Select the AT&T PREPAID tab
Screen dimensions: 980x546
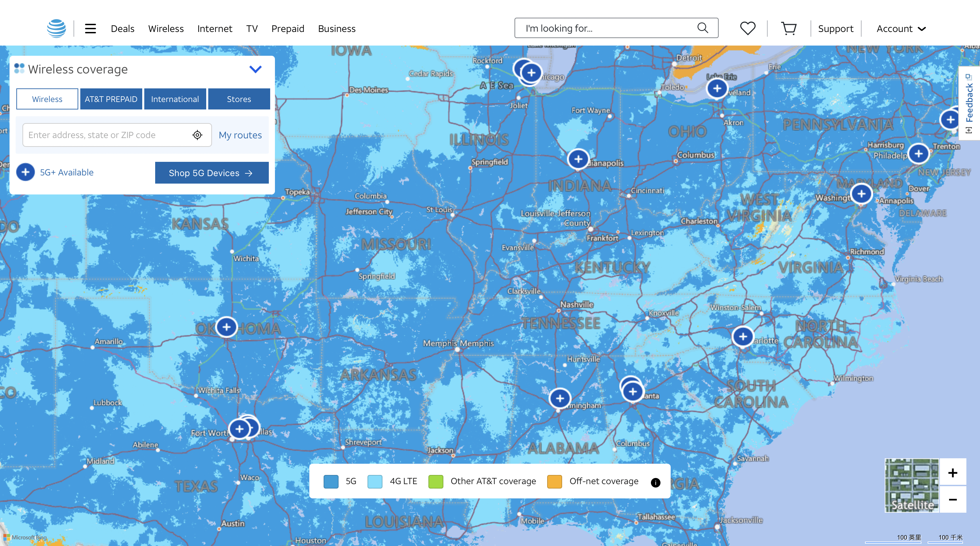pos(111,99)
